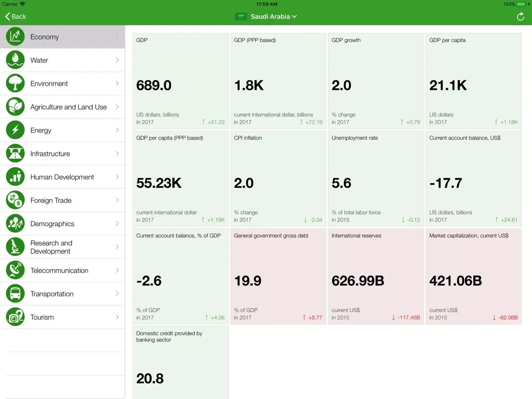Viewport: 532px width, 399px height.
Task: Click the Telecommunication satellite dish icon
Action: (x=15, y=270)
